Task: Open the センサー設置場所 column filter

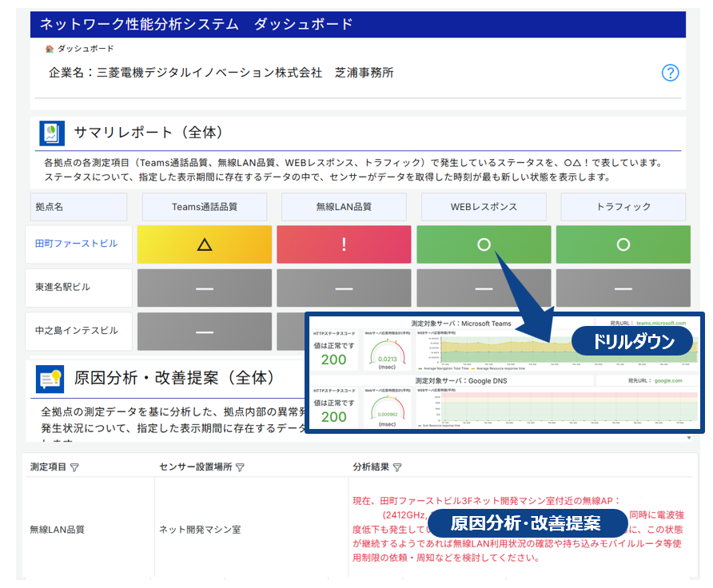Action: 240,467
